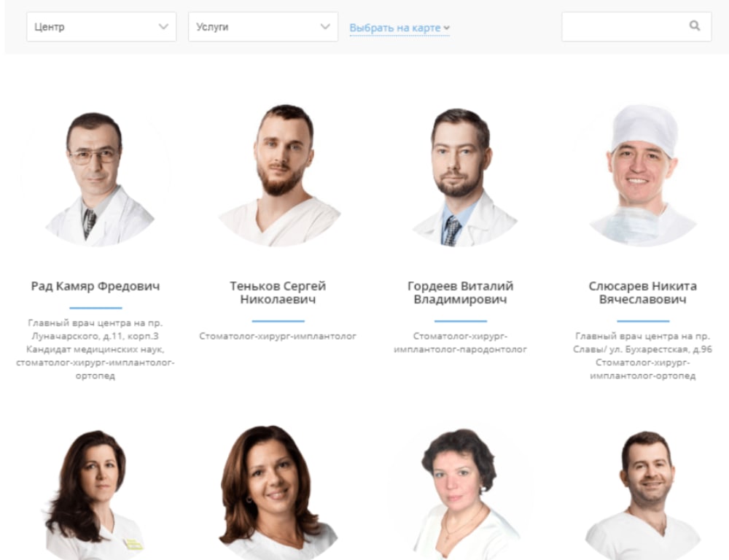The width and height of the screenshot is (729, 560).
Task: Click the search magnifier icon
Action: pyautogui.click(x=694, y=26)
